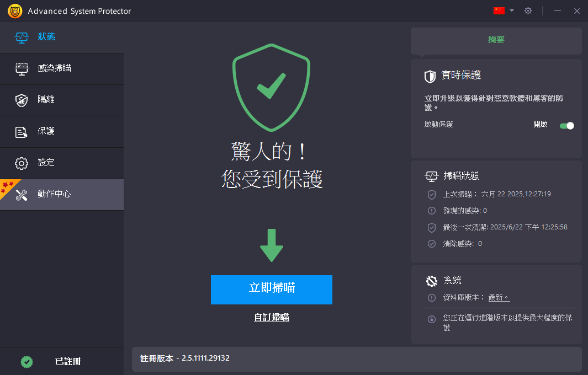Click the upgrade notice about malware and hackers
This screenshot has height=375, width=588.
tap(494, 103)
